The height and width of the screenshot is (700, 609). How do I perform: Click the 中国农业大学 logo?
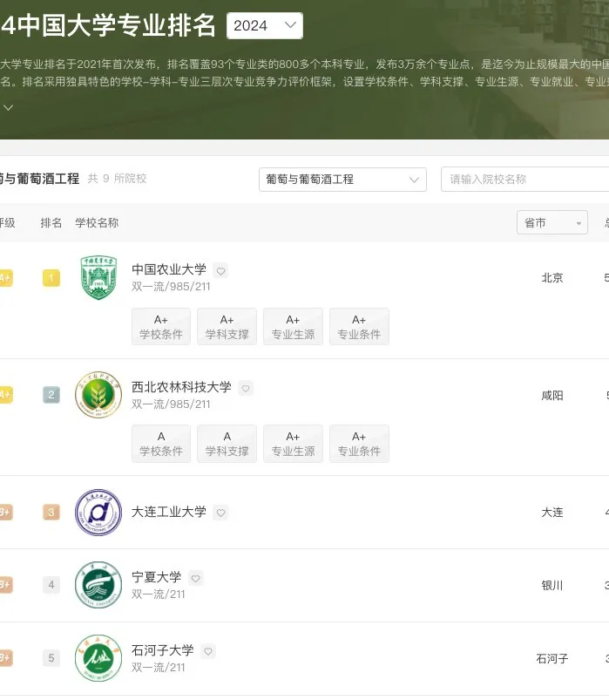coord(98,277)
